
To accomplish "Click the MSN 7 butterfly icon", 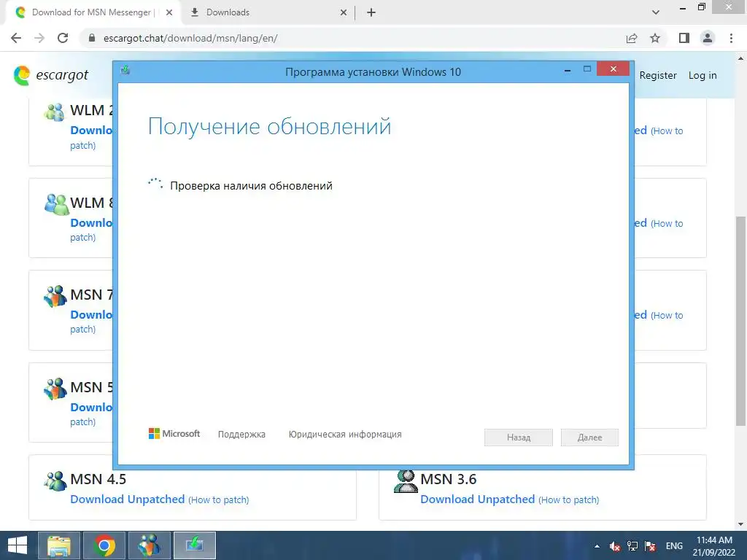I will tap(55, 296).
